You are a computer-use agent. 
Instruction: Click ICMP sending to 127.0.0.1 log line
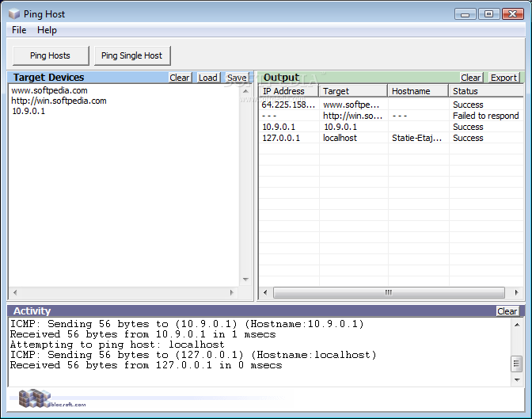point(193,355)
